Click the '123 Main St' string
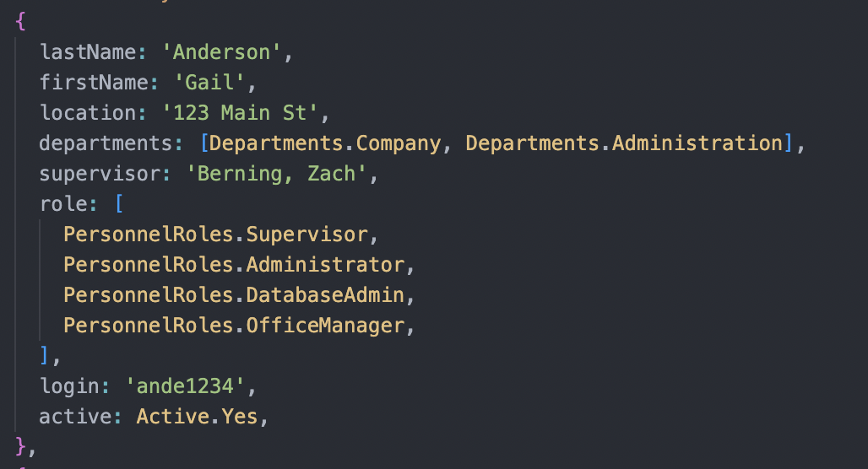 [239, 113]
